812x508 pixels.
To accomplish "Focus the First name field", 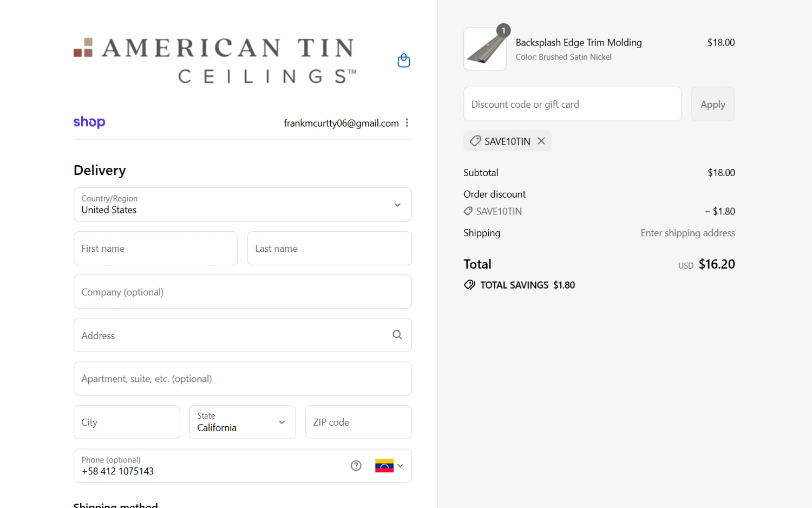I will [x=156, y=249].
